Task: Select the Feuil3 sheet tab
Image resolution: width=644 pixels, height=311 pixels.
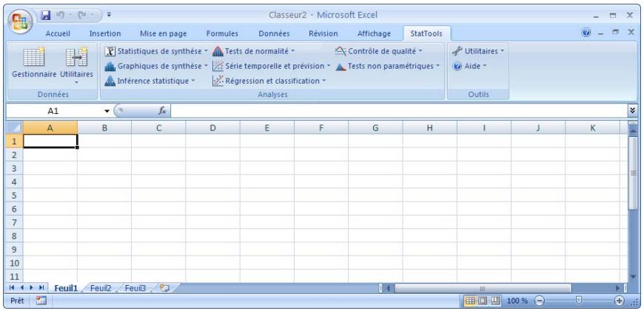Action: (135, 288)
